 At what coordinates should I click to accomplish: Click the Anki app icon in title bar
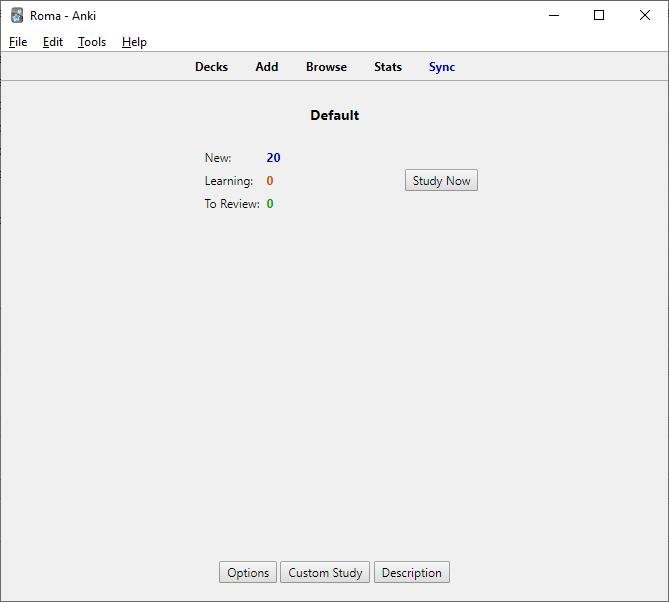click(x=17, y=16)
